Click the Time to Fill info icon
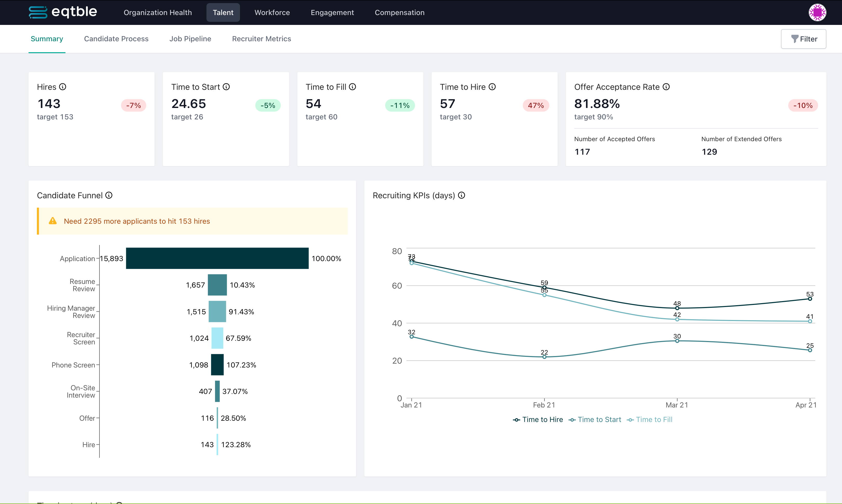The image size is (842, 504). tap(352, 87)
